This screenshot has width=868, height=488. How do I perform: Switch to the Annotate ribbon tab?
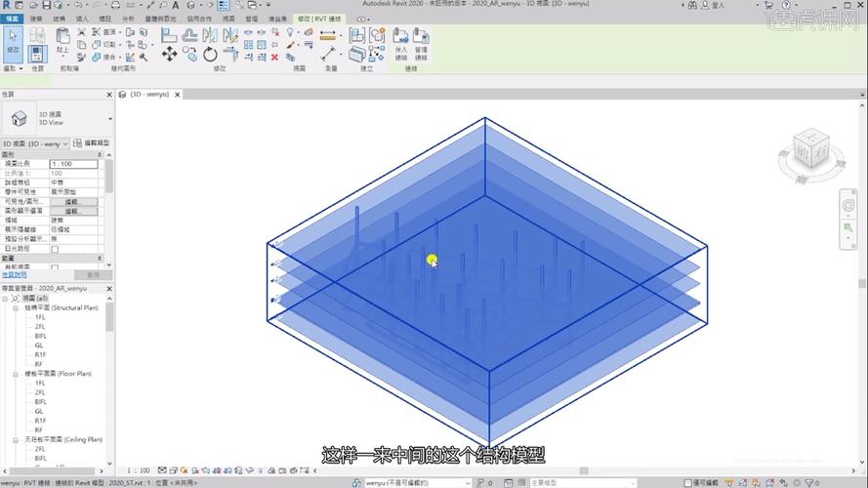pos(104,19)
